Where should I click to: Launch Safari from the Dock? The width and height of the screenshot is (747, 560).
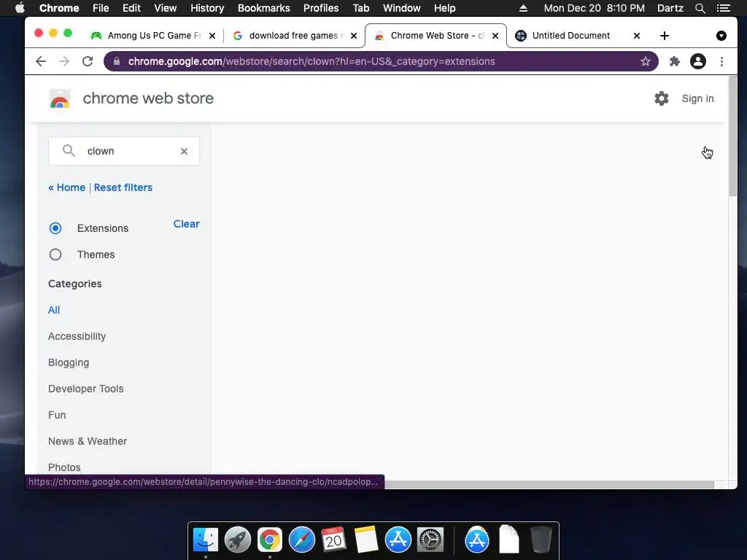(301, 540)
